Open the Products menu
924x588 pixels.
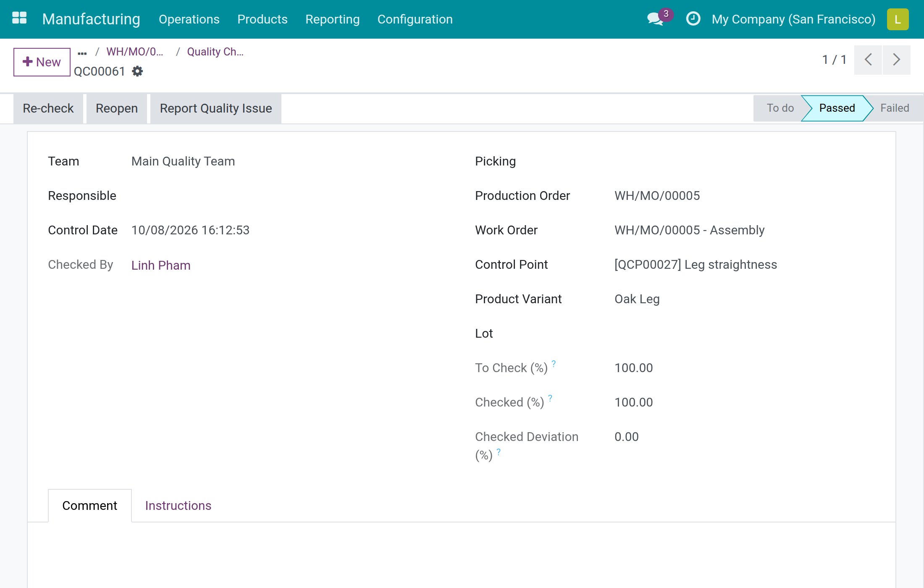coord(262,19)
